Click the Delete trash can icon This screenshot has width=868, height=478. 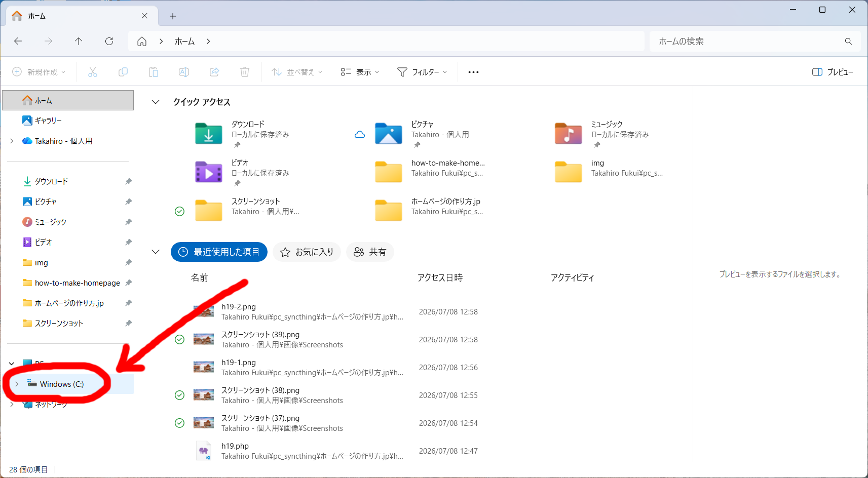245,72
